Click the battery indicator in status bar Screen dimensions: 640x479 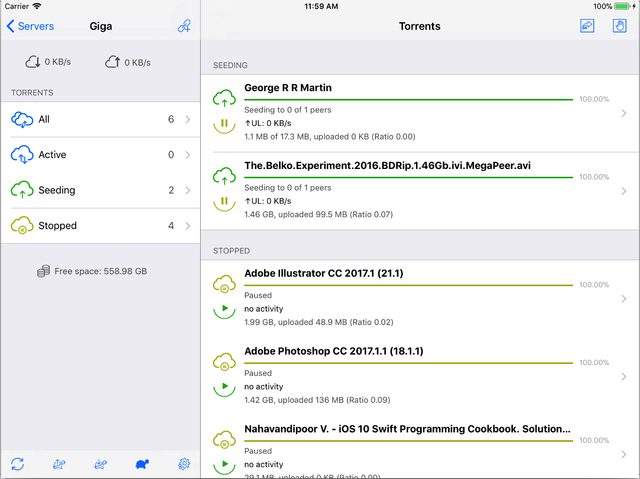623,6
